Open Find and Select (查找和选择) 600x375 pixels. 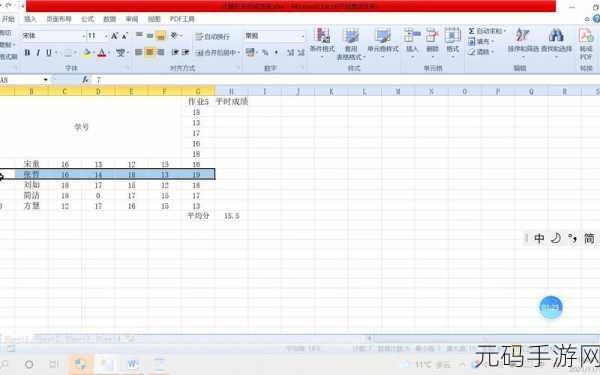pyautogui.click(x=556, y=43)
